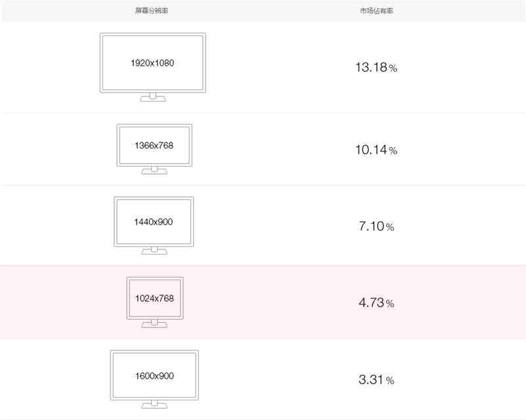Click the 1366x768 resolution label
Screen dimensions: 526x420
154,145
